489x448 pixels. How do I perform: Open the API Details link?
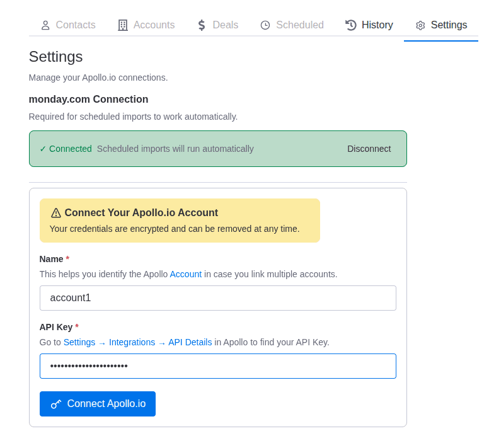tap(190, 342)
